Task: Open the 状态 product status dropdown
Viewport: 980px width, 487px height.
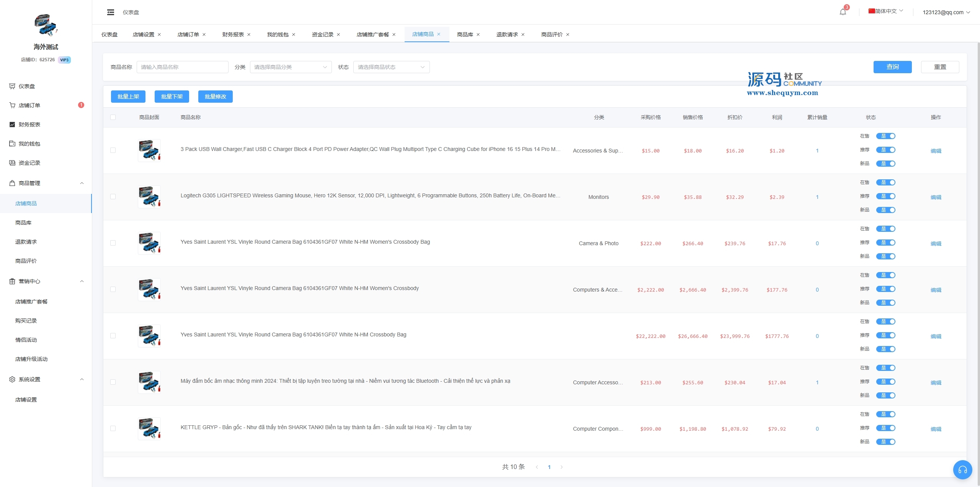Action: point(391,67)
